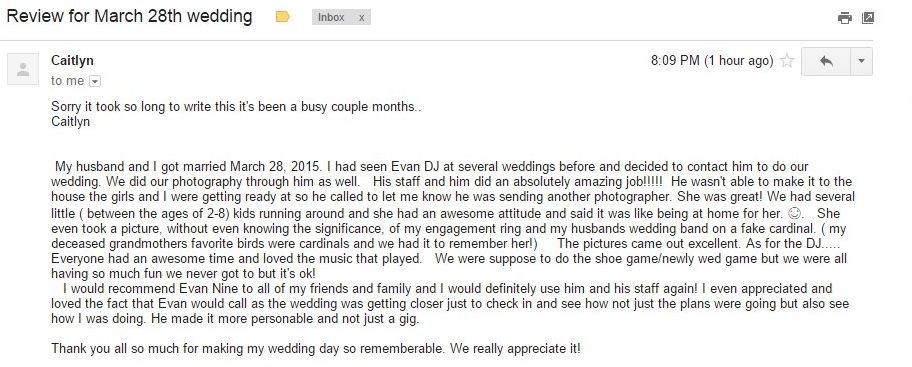Click the Inbox label tag
The height and width of the screenshot is (367, 912).
(331, 17)
